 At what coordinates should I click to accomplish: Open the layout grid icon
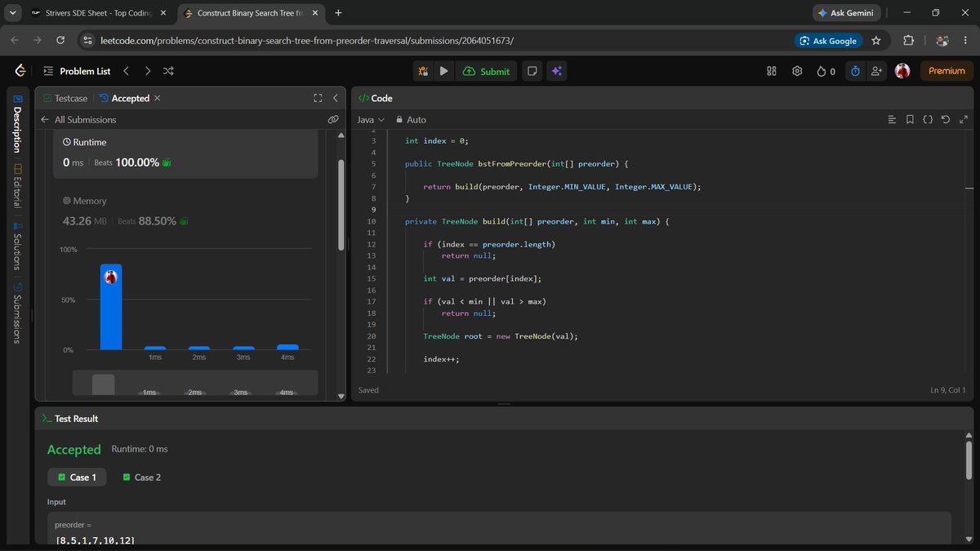(x=772, y=71)
